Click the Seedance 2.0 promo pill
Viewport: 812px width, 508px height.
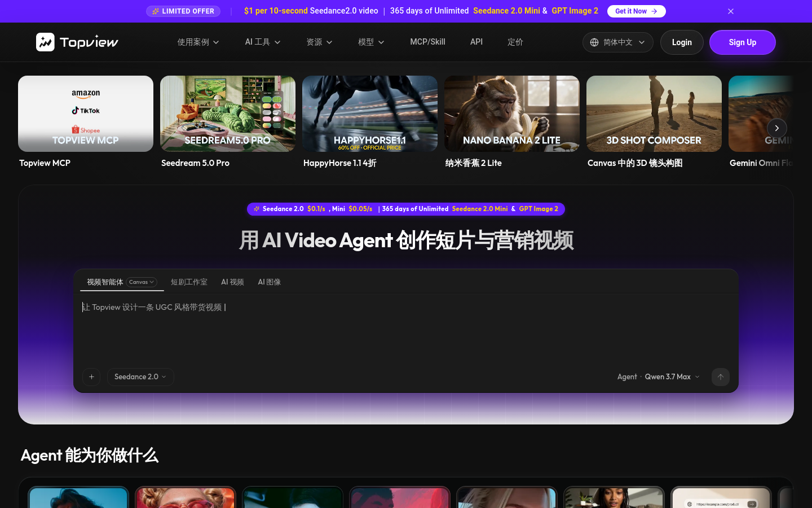[x=406, y=209]
